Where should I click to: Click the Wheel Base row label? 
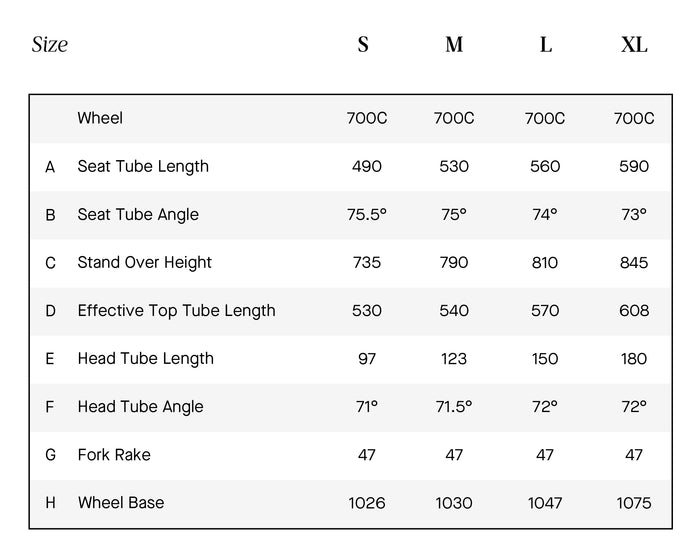pyautogui.click(x=121, y=502)
